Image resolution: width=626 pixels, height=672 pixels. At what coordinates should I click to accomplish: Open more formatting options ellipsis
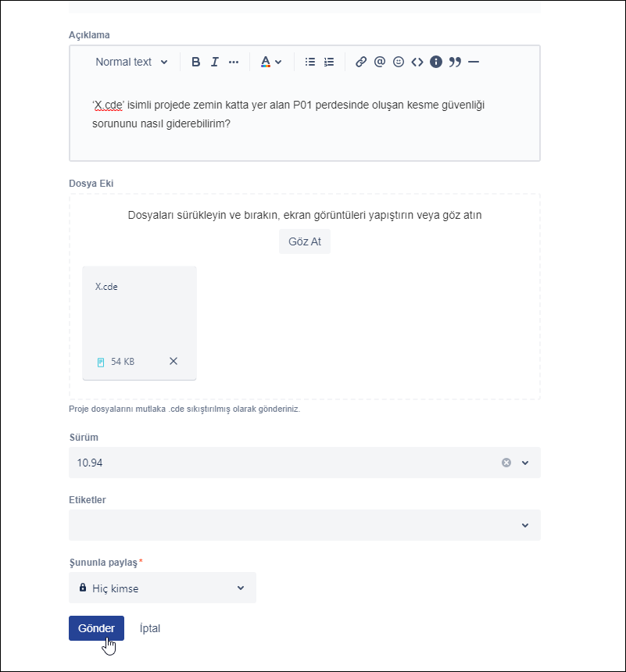tap(234, 62)
